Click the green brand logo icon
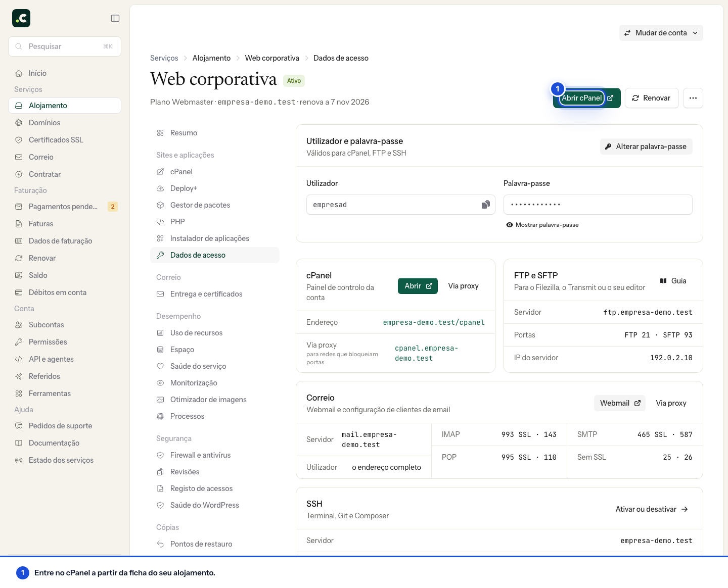 pyautogui.click(x=21, y=18)
